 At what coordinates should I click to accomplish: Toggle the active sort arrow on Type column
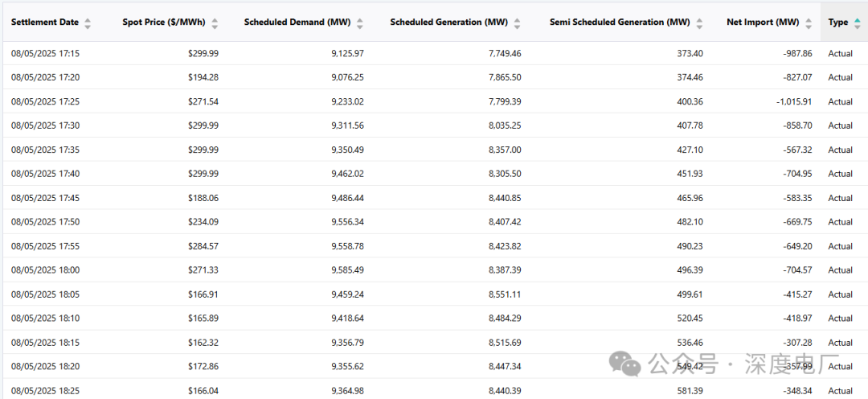click(857, 23)
